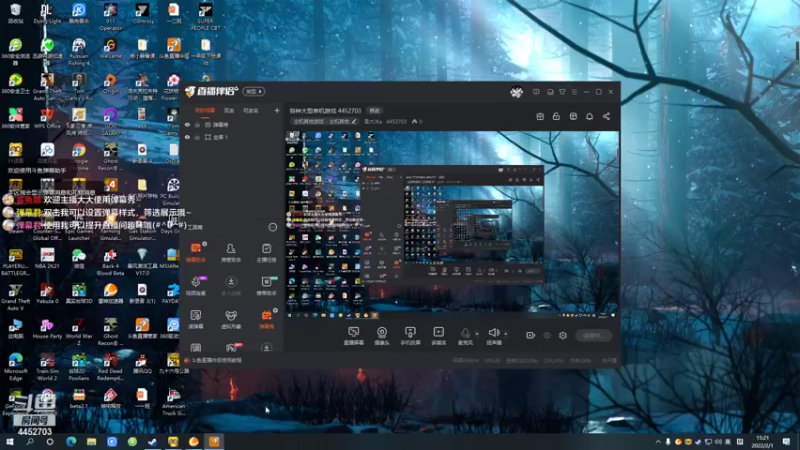Open the 视频连麦 tool icon
Image resolution: width=800 pixels, height=450 pixels.
196,286
